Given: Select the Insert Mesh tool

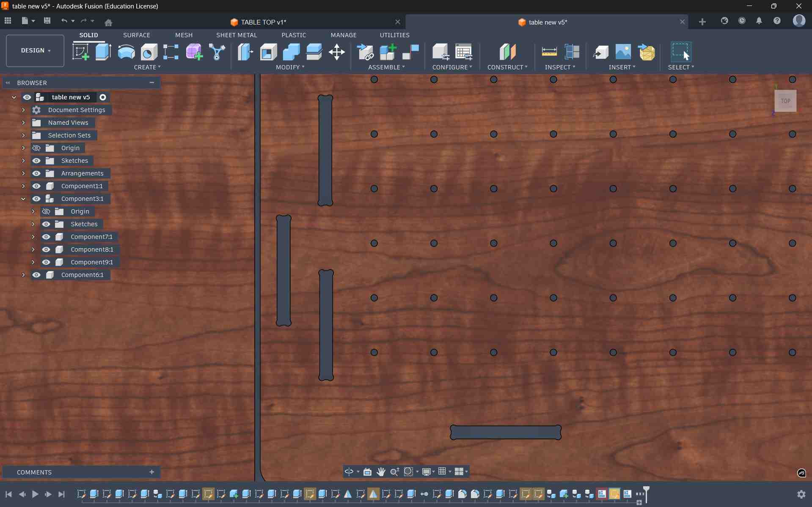Looking at the screenshot, I should 646,52.
